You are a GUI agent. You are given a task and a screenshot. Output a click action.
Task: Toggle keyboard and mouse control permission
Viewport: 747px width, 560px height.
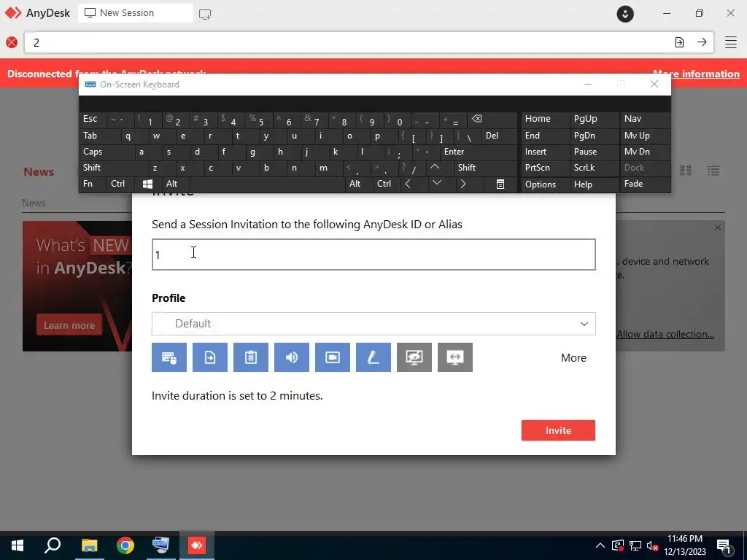point(169,357)
